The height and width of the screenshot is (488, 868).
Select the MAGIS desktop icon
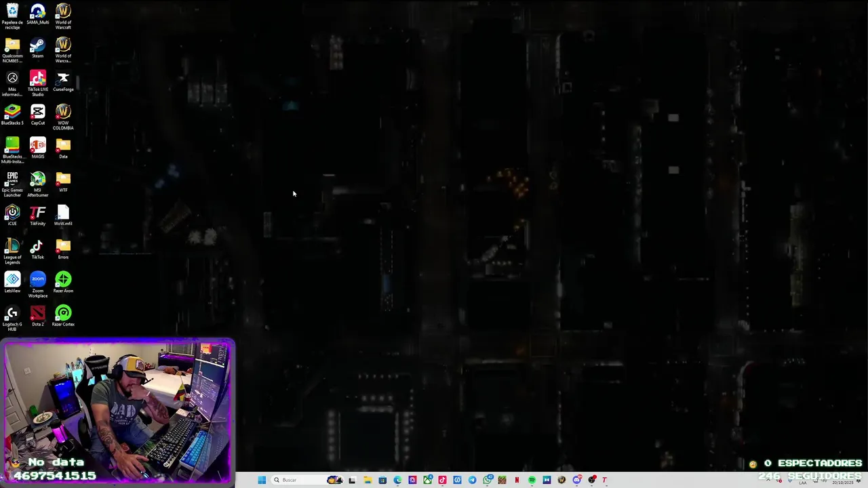pos(37,148)
